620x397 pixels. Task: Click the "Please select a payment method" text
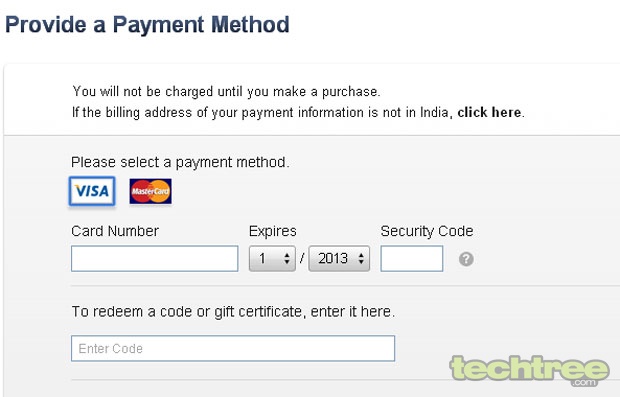(x=180, y=162)
